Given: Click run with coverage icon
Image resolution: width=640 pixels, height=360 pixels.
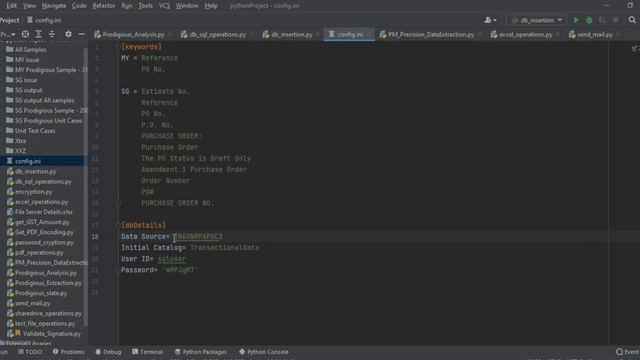Looking at the screenshot, I should (x=602, y=20).
